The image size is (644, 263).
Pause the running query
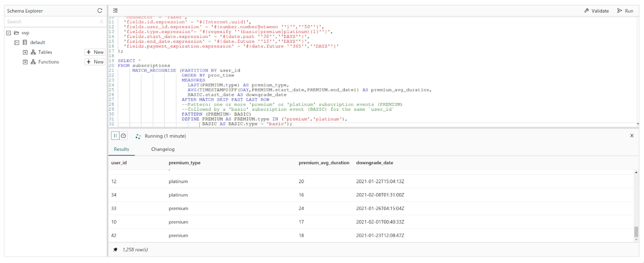click(x=115, y=136)
